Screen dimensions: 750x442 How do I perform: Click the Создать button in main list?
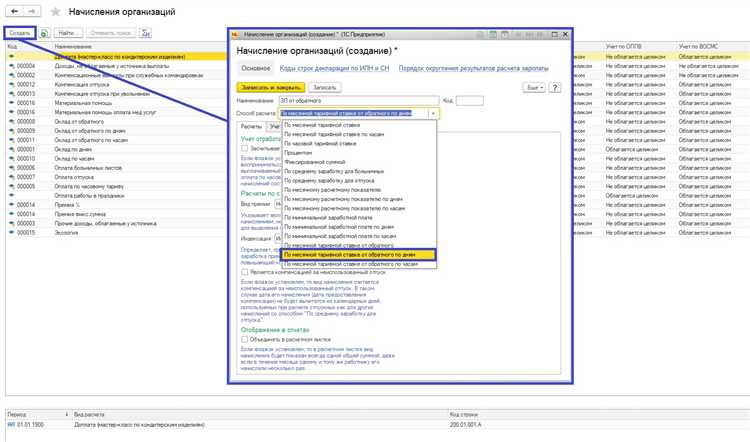20,33
